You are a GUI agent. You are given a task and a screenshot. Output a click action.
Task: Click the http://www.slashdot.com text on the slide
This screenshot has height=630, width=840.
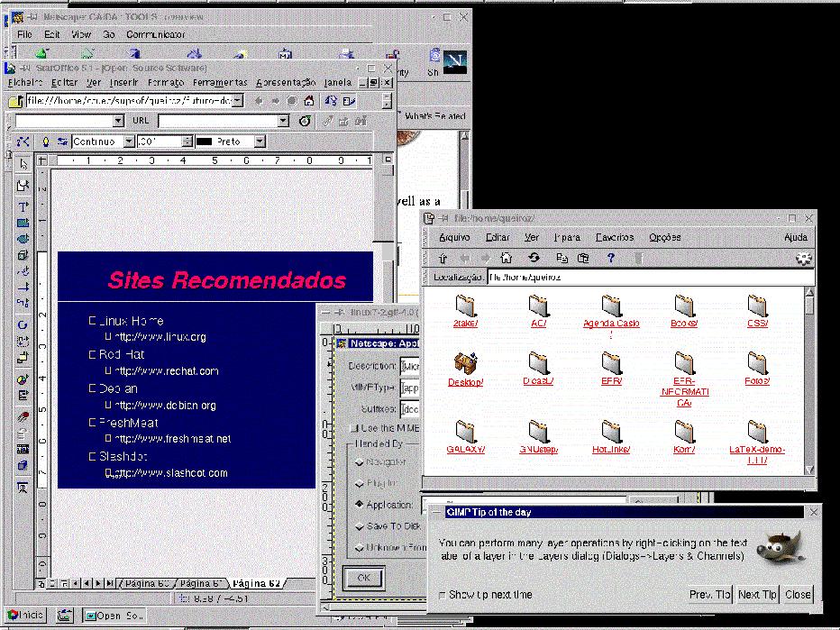point(171,473)
